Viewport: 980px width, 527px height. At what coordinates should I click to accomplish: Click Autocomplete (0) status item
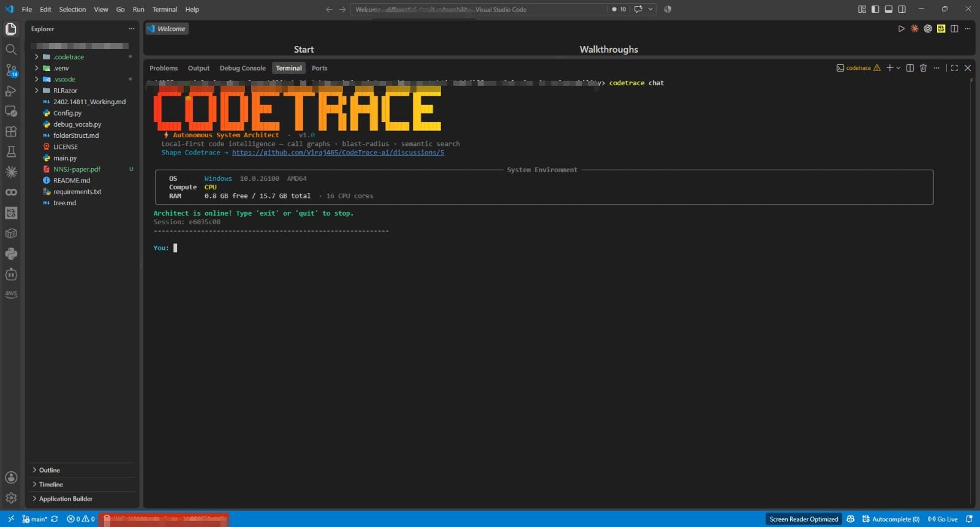click(891, 519)
